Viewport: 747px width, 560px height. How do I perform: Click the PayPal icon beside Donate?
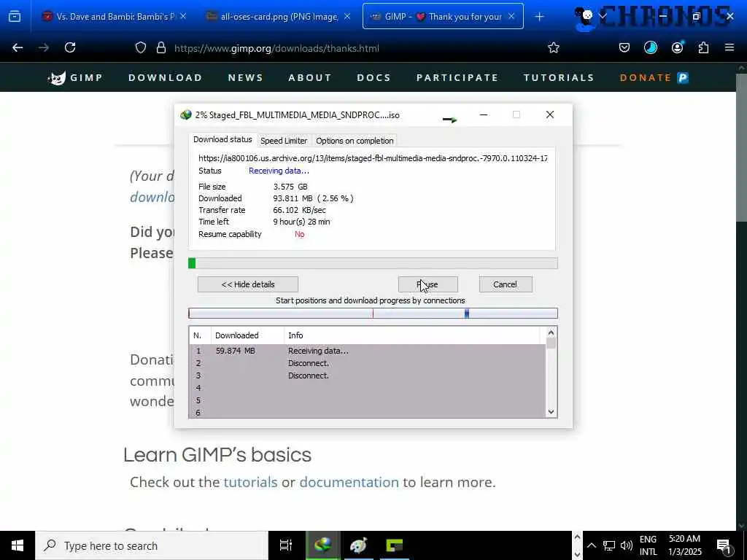683,77
